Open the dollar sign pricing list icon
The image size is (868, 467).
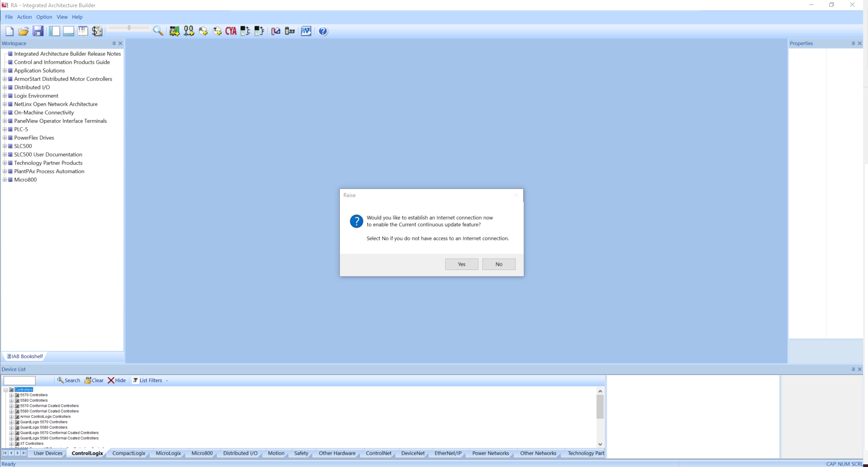click(97, 31)
